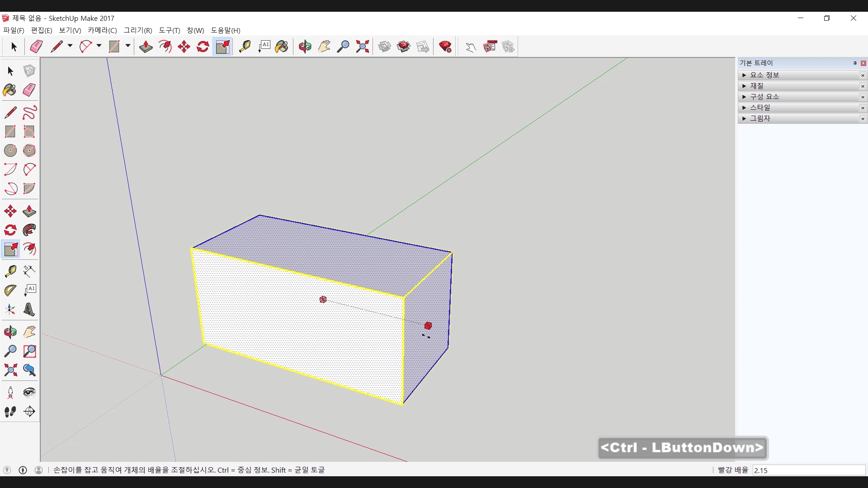
Task: Choose the Rotate tool in left toolbar
Action: click(10, 230)
